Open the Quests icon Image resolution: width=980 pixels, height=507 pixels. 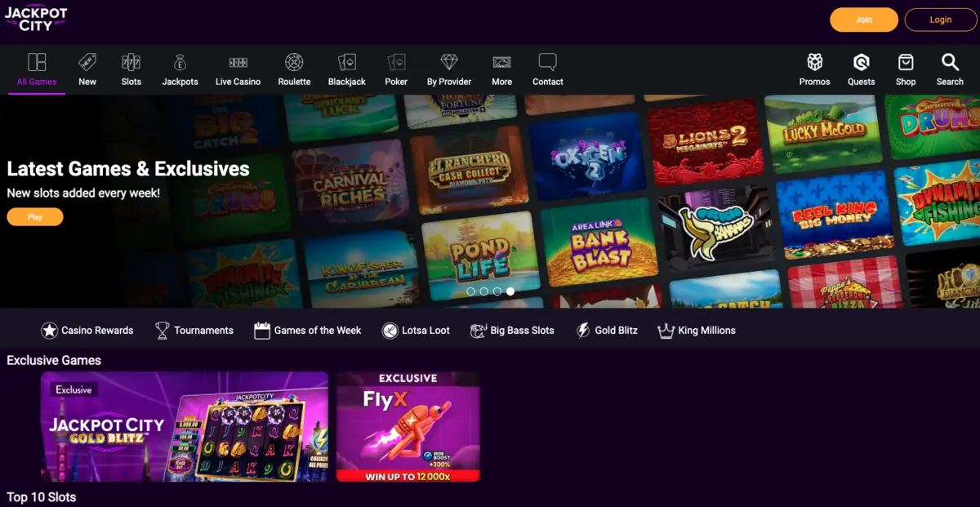[x=861, y=62]
